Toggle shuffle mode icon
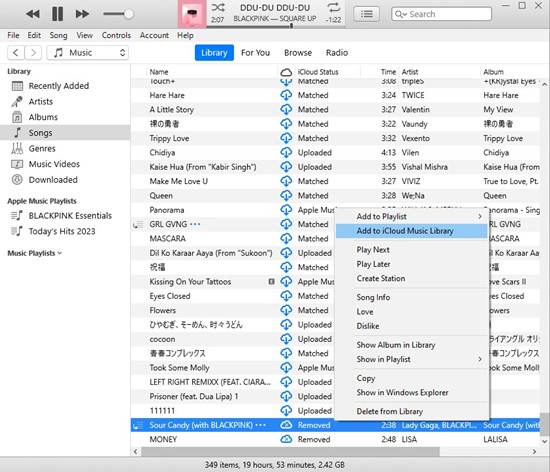 tap(218, 7)
